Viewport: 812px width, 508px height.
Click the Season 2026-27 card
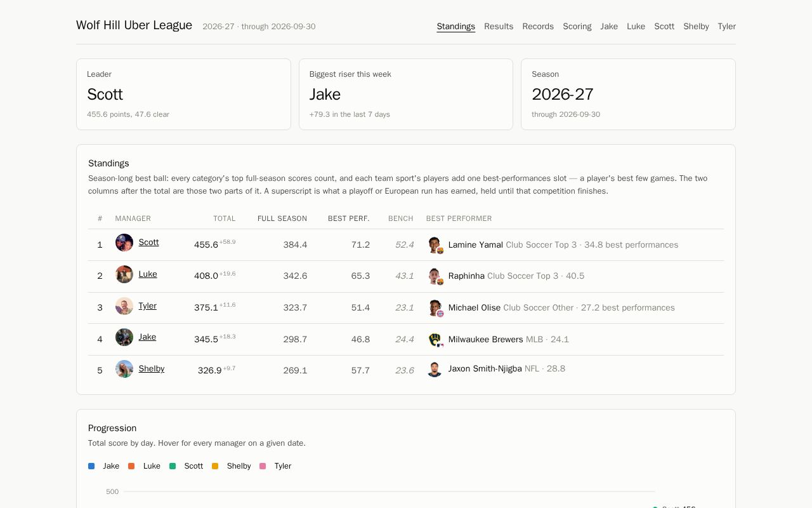pyautogui.click(x=628, y=95)
